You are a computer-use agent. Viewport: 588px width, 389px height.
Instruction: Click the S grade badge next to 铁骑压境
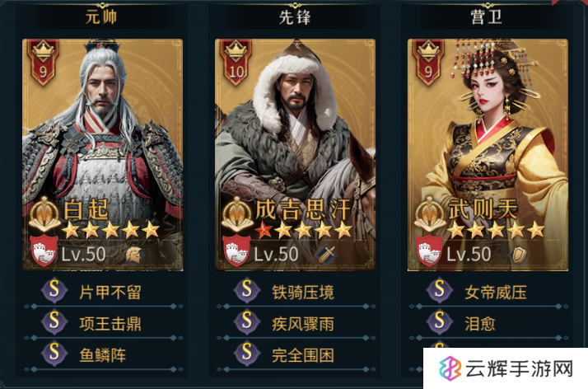247,290
